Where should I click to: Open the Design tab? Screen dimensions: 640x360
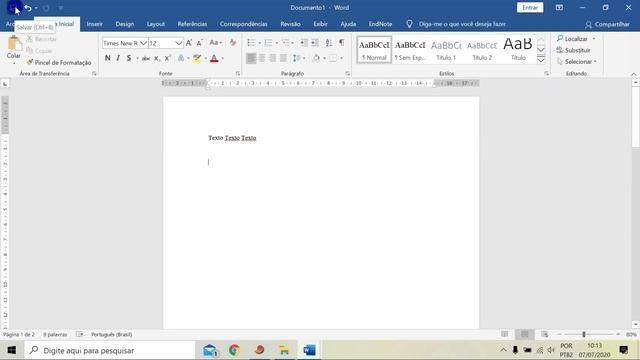pyautogui.click(x=124, y=24)
